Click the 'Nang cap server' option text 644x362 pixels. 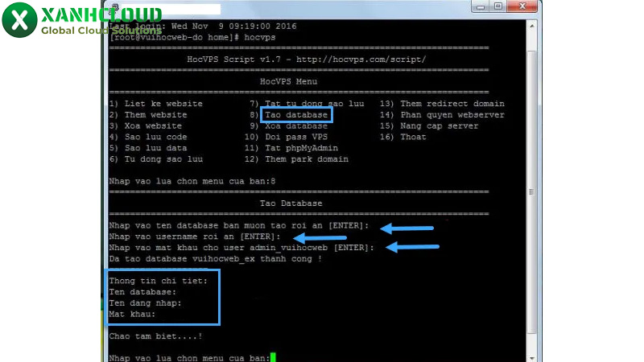tap(440, 126)
